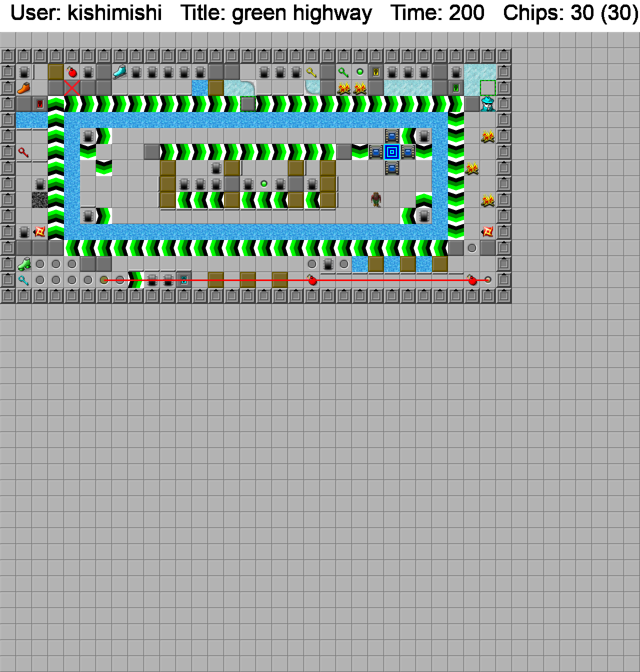This screenshot has width=640, height=672.
Task: Select the blue exit portal tile
Action: point(392,152)
